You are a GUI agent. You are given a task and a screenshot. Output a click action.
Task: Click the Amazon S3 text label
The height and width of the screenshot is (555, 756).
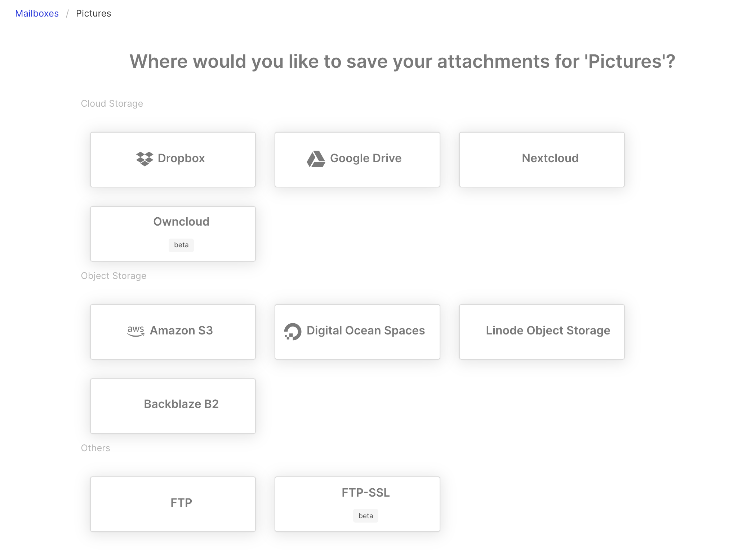[x=181, y=330]
